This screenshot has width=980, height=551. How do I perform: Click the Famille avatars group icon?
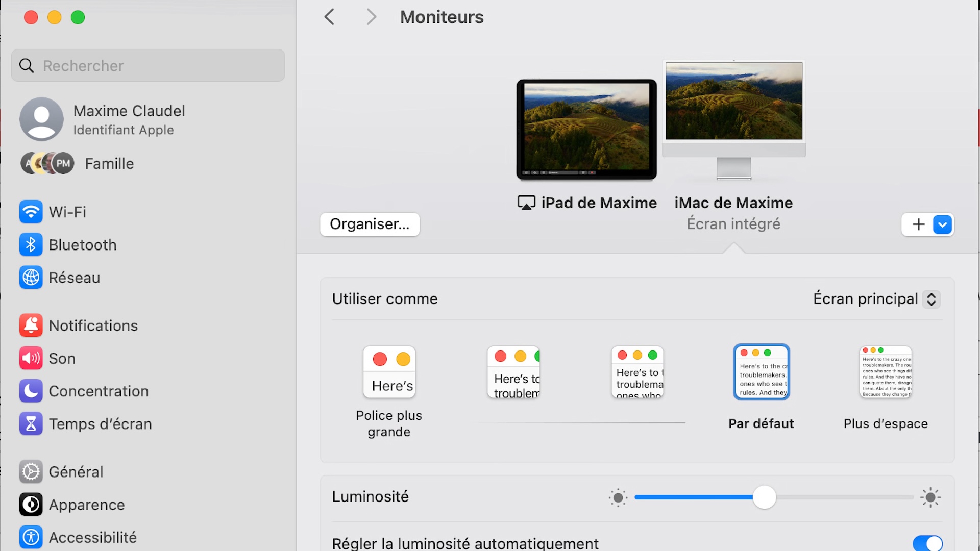pos(47,163)
